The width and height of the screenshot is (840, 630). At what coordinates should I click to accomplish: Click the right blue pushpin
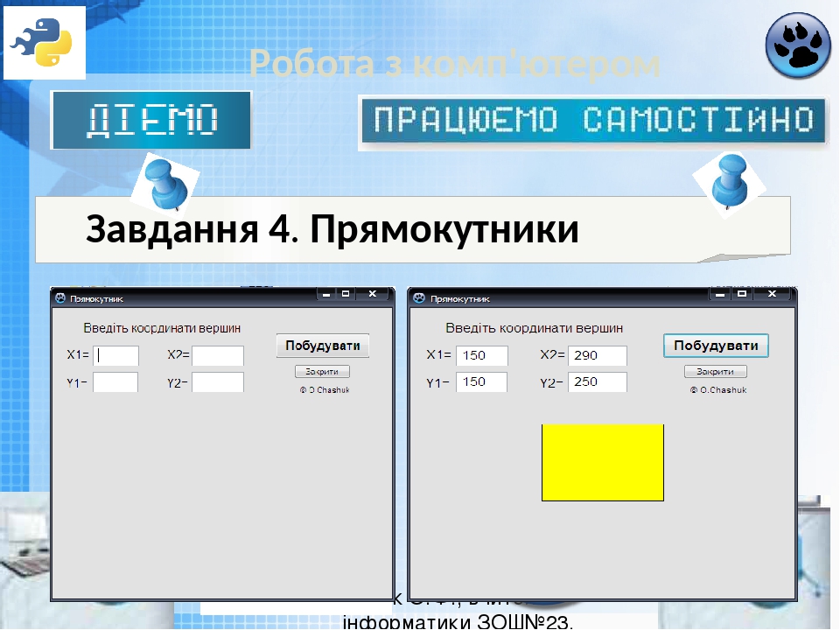728,182
